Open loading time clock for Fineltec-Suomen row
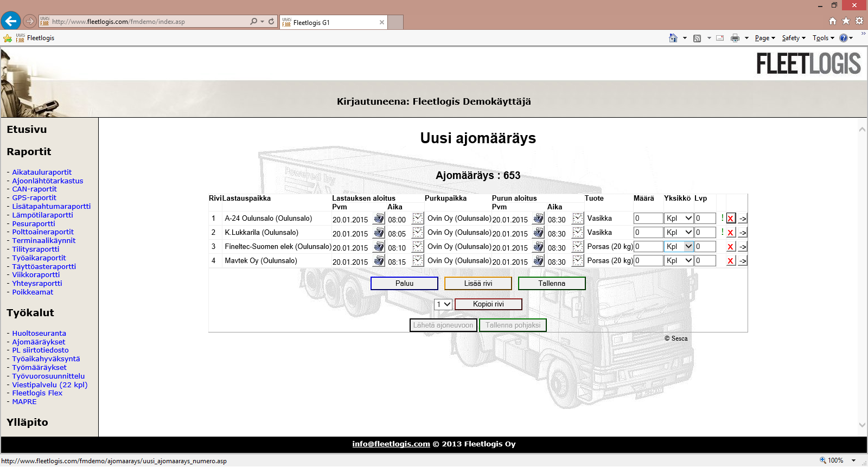Screen dimensions: 868x467 (418, 247)
